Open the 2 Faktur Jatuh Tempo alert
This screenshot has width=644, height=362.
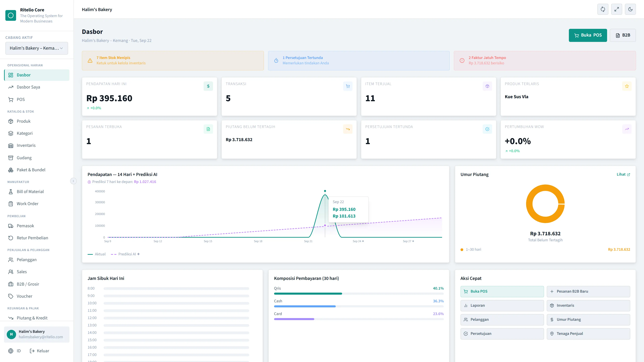point(545,61)
